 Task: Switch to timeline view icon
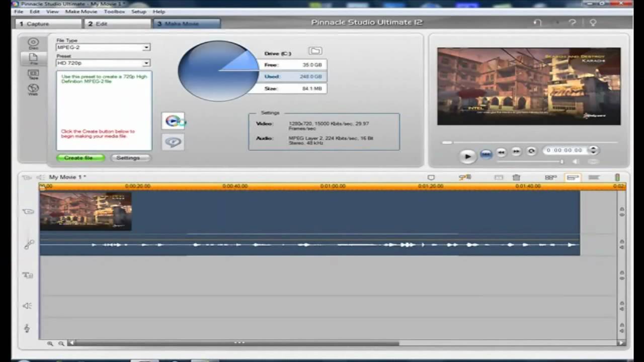tap(573, 177)
